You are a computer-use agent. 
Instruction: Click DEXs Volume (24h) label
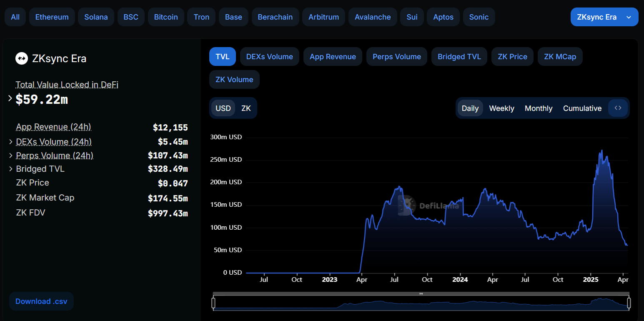coord(54,142)
